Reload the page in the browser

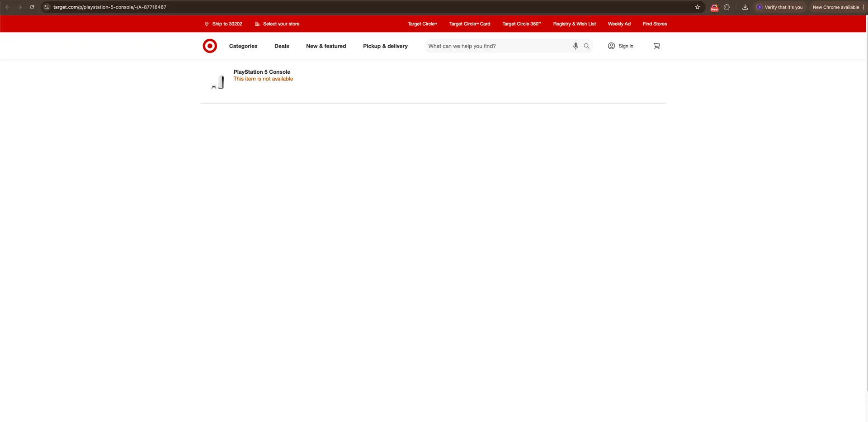[32, 7]
